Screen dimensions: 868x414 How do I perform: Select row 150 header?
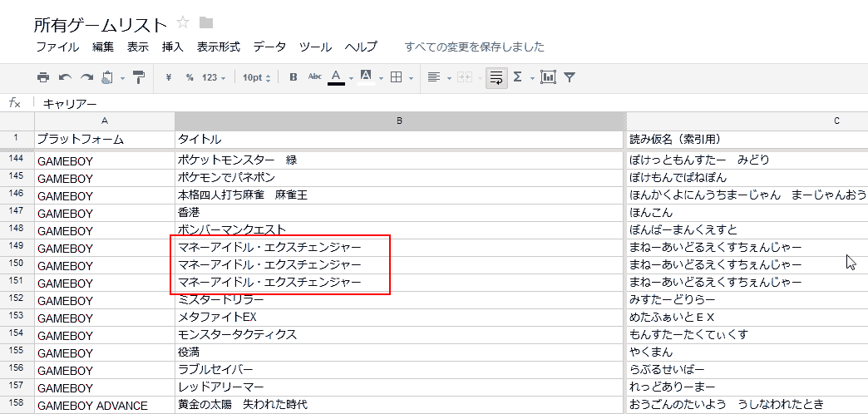(17, 264)
